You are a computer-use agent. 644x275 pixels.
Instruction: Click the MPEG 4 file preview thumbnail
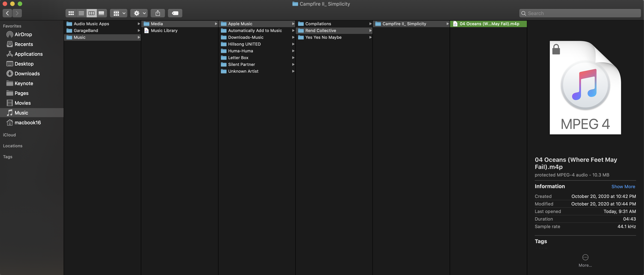click(x=585, y=88)
